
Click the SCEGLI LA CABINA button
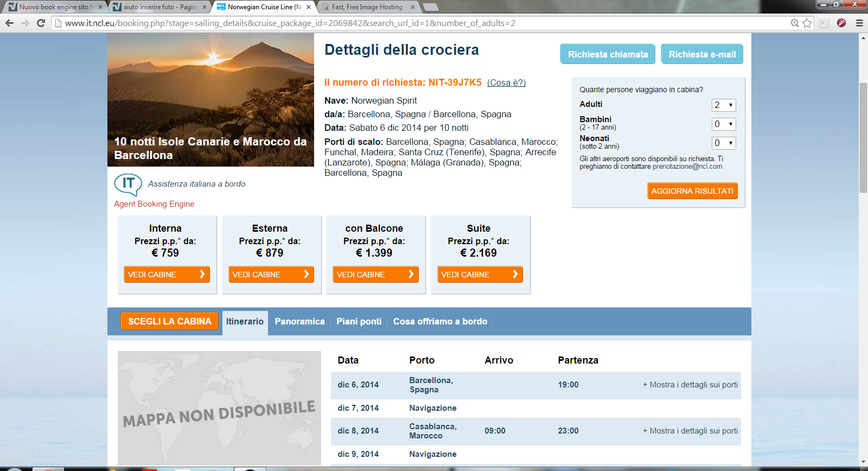pyautogui.click(x=170, y=321)
